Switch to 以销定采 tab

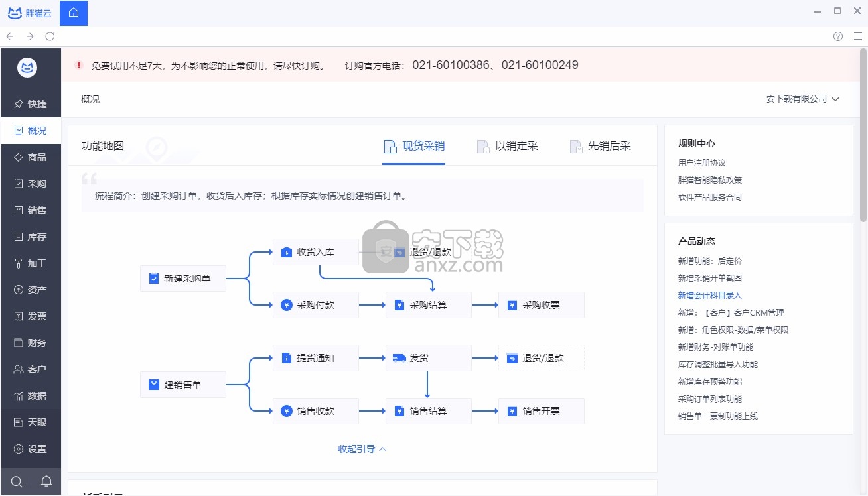point(507,146)
